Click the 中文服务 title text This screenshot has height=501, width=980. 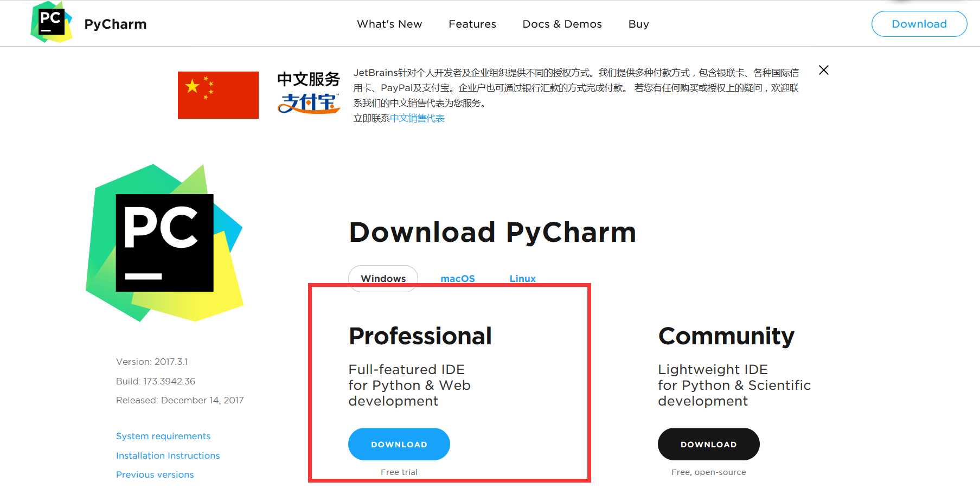309,79
